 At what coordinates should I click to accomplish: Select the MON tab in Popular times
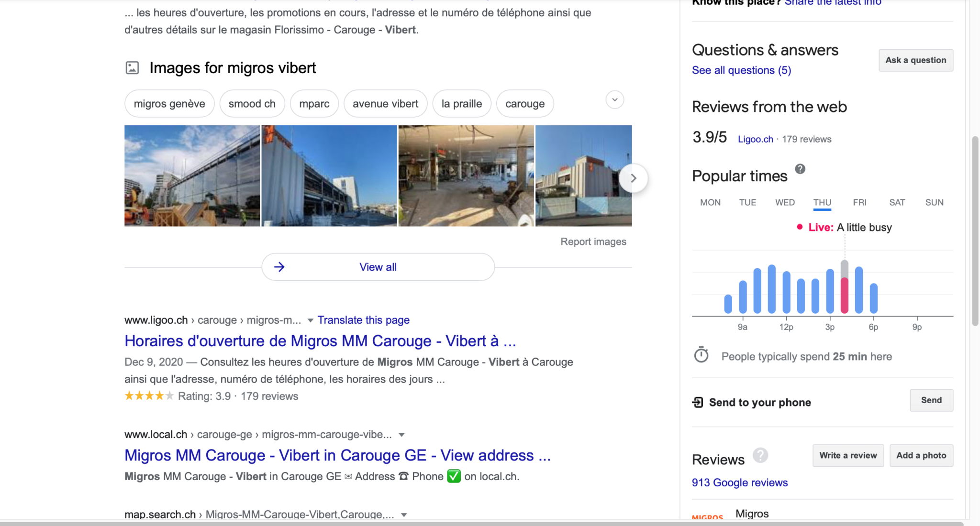pos(710,202)
